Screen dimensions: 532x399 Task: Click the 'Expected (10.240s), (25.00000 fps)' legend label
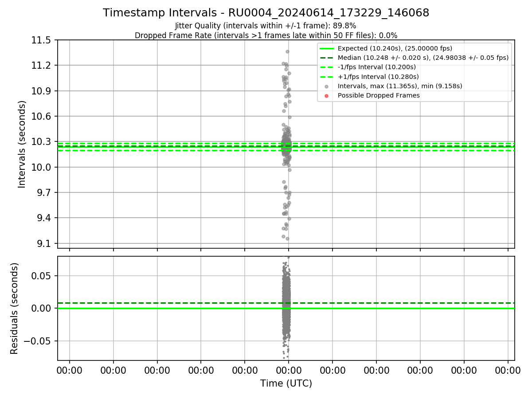click(x=395, y=48)
